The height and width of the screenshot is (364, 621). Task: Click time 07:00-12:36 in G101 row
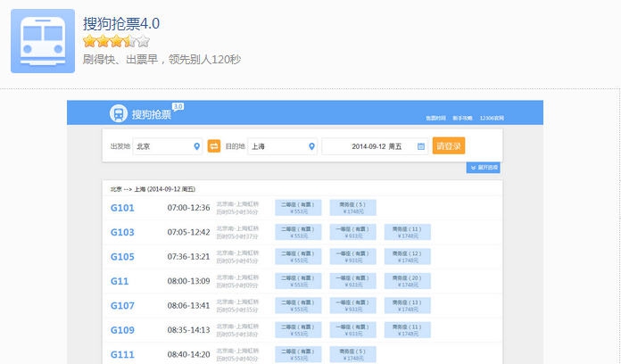(188, 208)
